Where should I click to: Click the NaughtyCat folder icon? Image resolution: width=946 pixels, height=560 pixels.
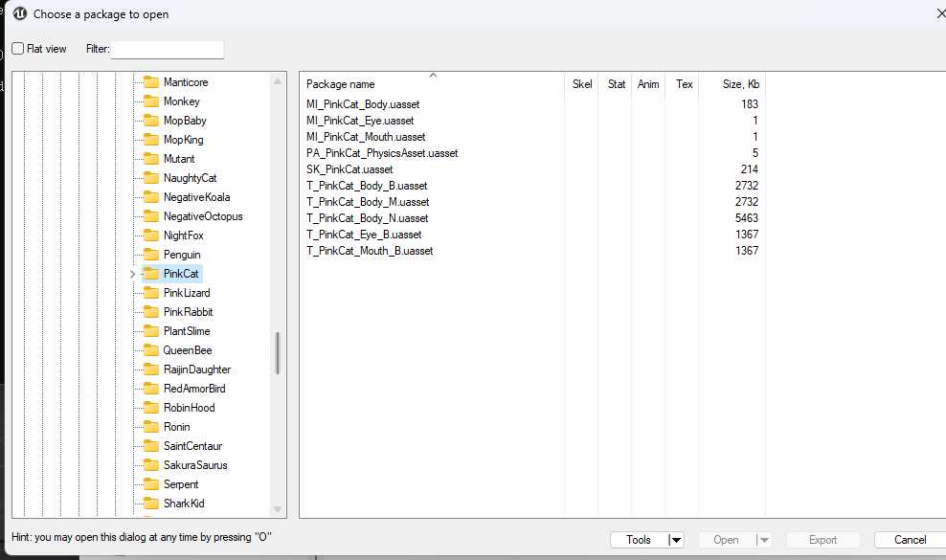point(150,178)
